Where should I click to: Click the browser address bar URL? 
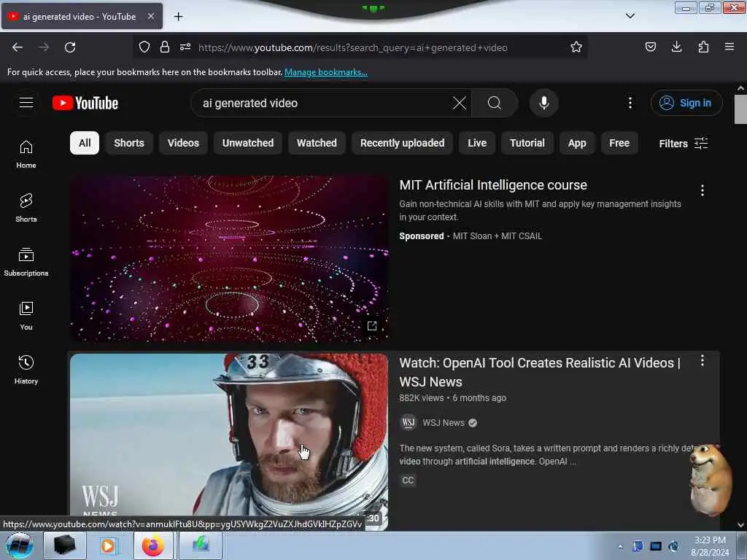pos(352,47)
